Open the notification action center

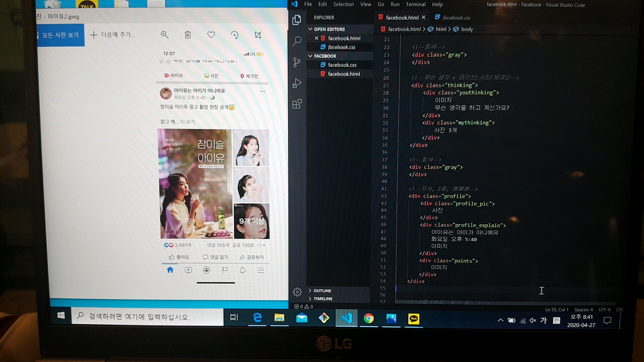[x=607, y=321]
